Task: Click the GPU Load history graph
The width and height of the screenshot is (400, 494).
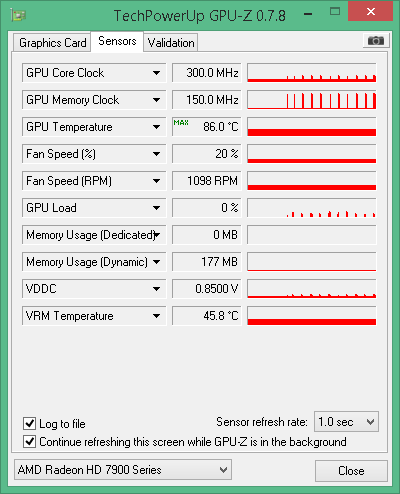Action: 312,208
